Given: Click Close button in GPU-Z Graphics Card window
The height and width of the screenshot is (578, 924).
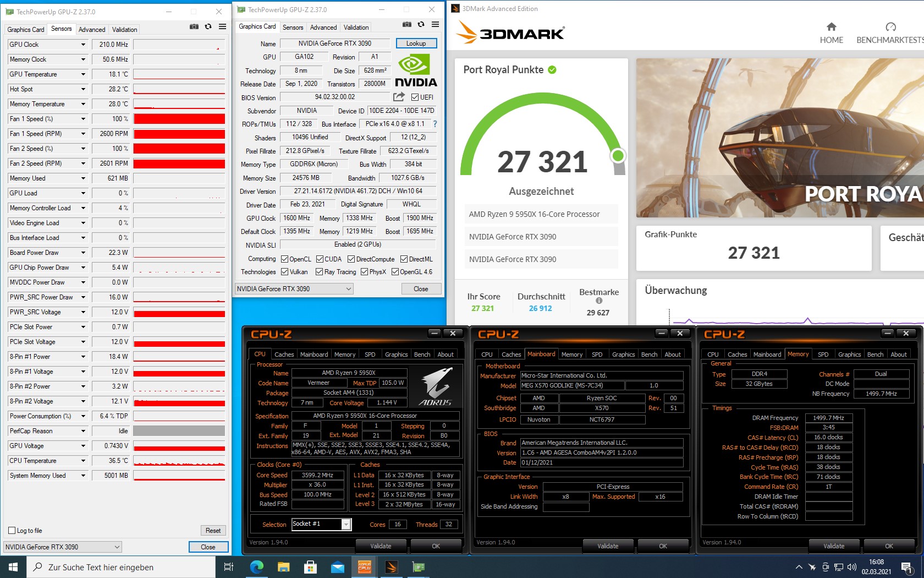Looking at the screenshot, I should (x=421, y=289).
